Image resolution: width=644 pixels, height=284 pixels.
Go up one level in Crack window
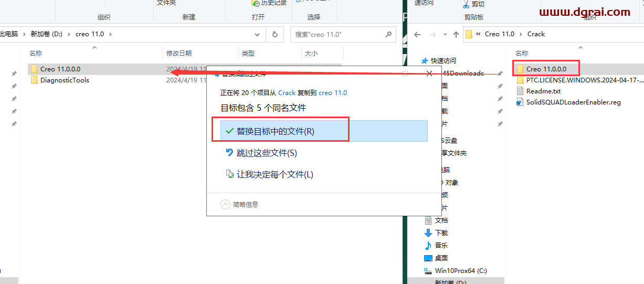(456, 34)
